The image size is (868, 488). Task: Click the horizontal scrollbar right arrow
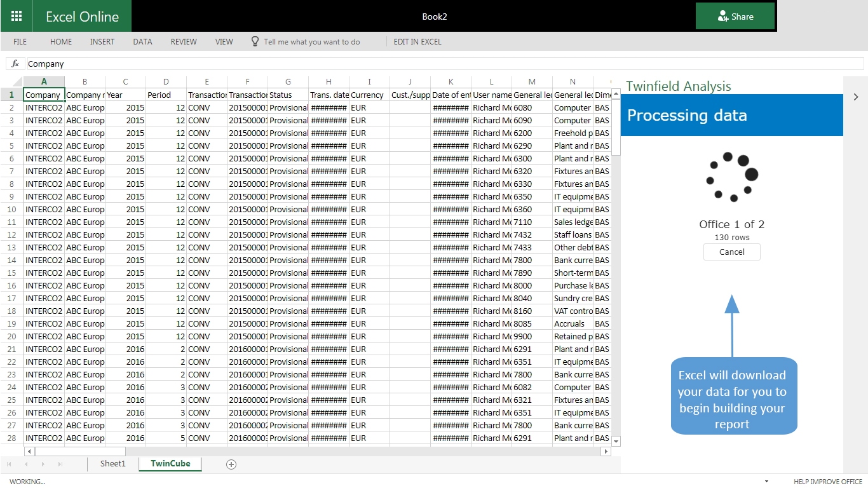click(606, 451)
